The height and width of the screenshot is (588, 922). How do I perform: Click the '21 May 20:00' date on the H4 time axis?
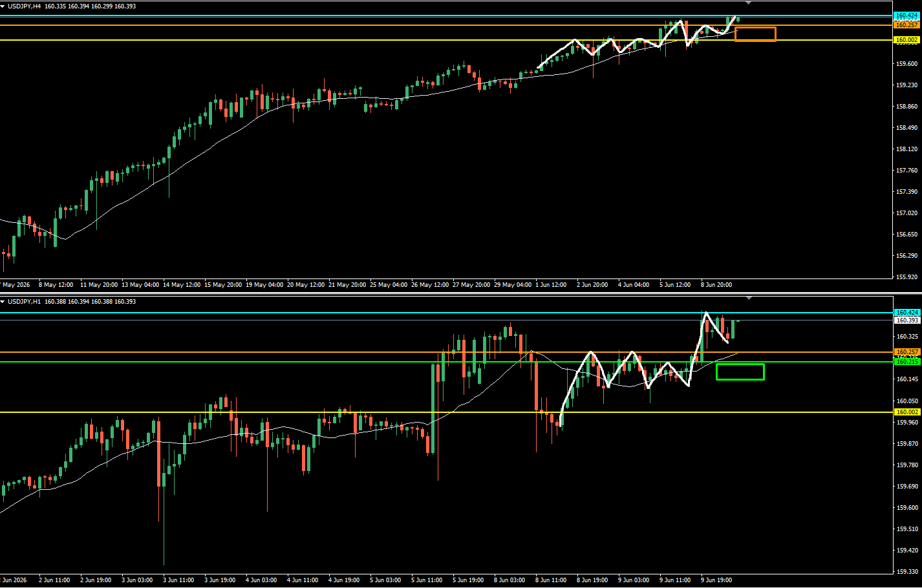pos(347,285)
